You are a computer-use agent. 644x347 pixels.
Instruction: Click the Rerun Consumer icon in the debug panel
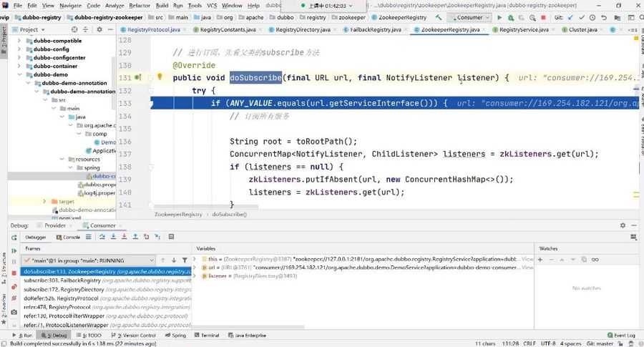(x=14, y=238)
